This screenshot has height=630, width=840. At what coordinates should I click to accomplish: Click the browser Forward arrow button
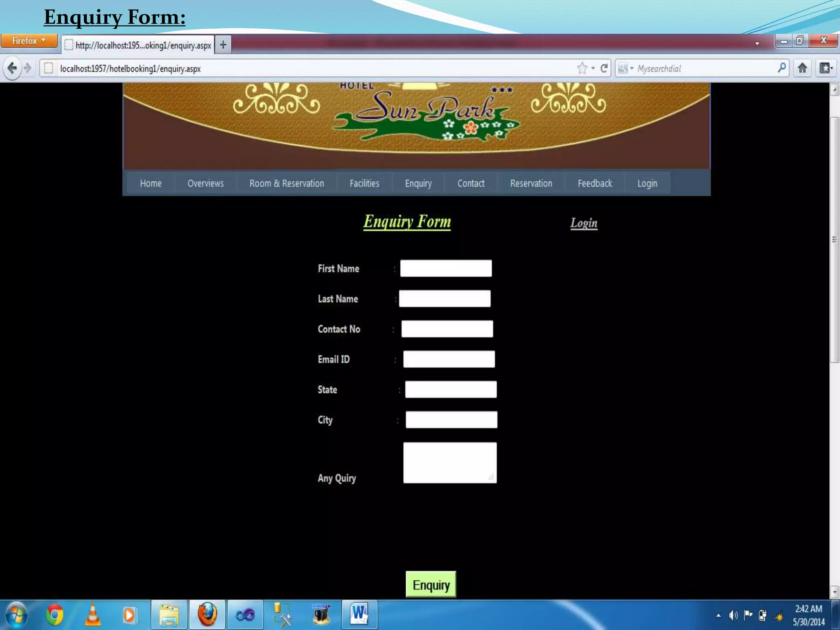coord(28,68)
